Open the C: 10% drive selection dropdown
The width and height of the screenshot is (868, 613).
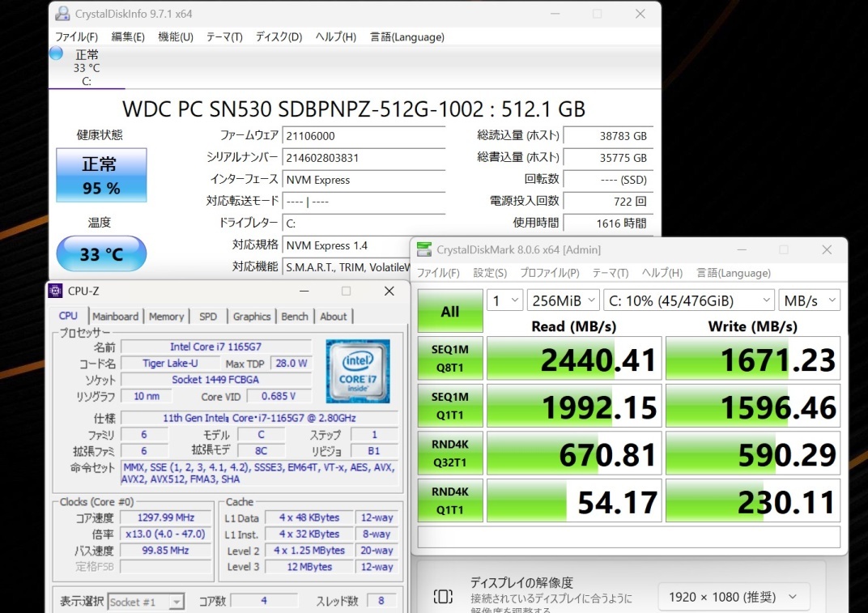tap(688, 300)
